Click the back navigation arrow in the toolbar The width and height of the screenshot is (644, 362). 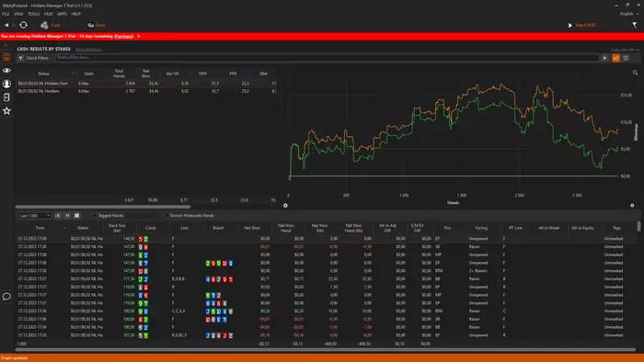click(6, 25)
